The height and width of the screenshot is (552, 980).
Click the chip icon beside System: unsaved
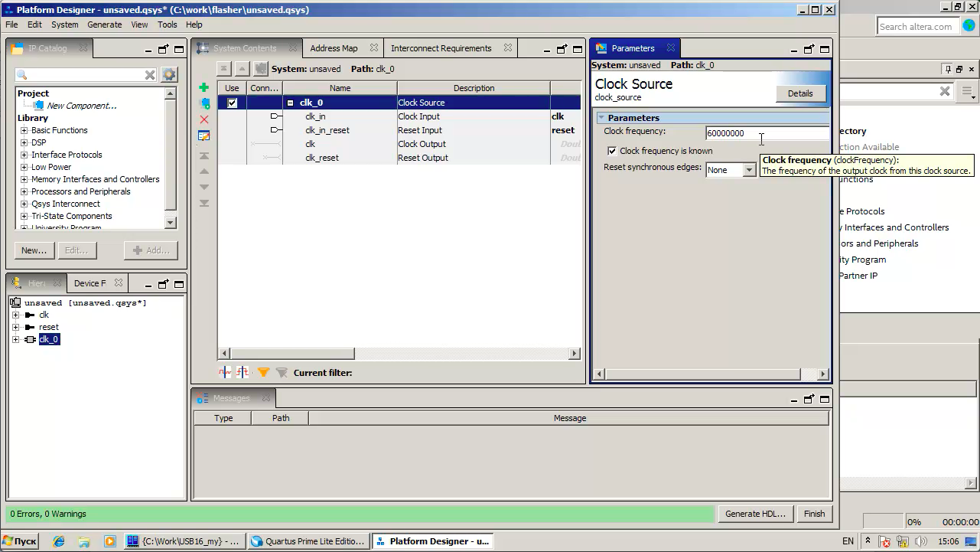tap(261, 69)
